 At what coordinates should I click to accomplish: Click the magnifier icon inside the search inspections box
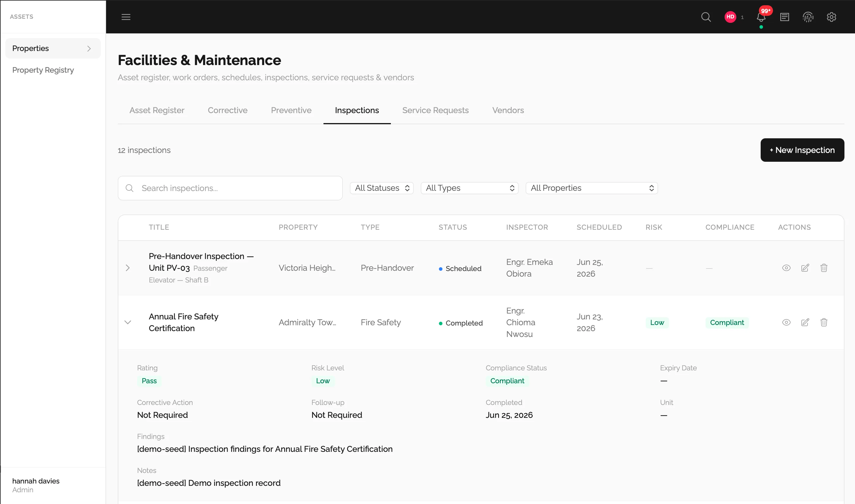click(130, 188)
